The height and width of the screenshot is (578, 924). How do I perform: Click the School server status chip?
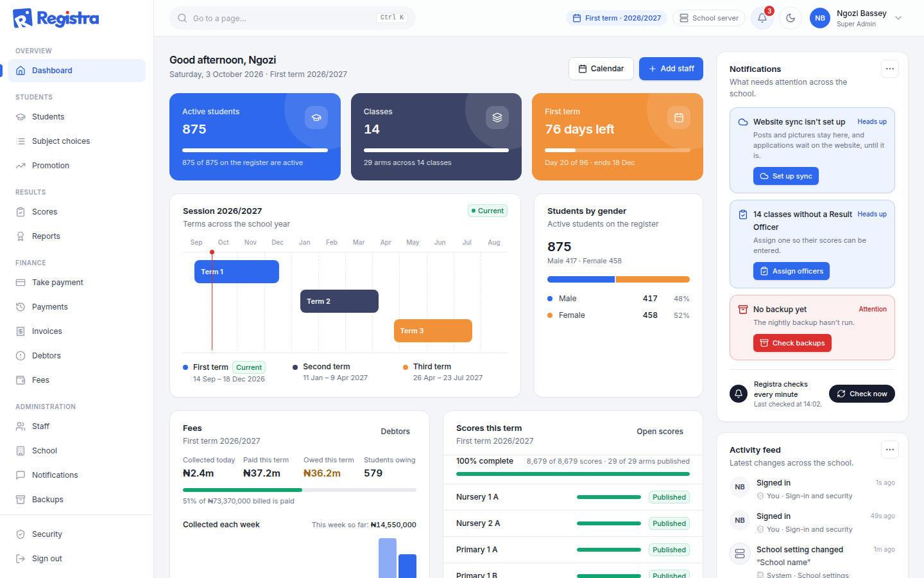click(709, 18)
